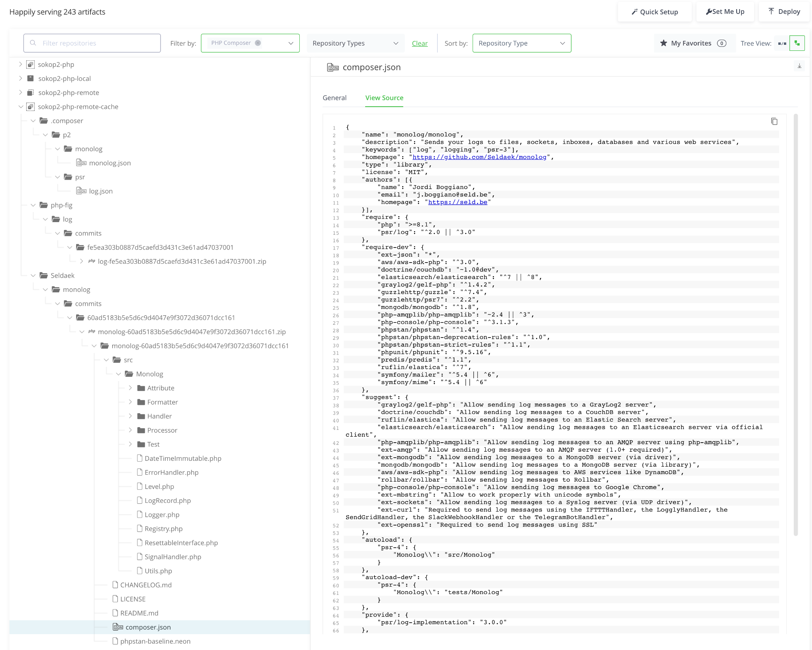812x650 pixels.
Task: Click the file icon of Logger.php
Action: click(x=140, y=514)
